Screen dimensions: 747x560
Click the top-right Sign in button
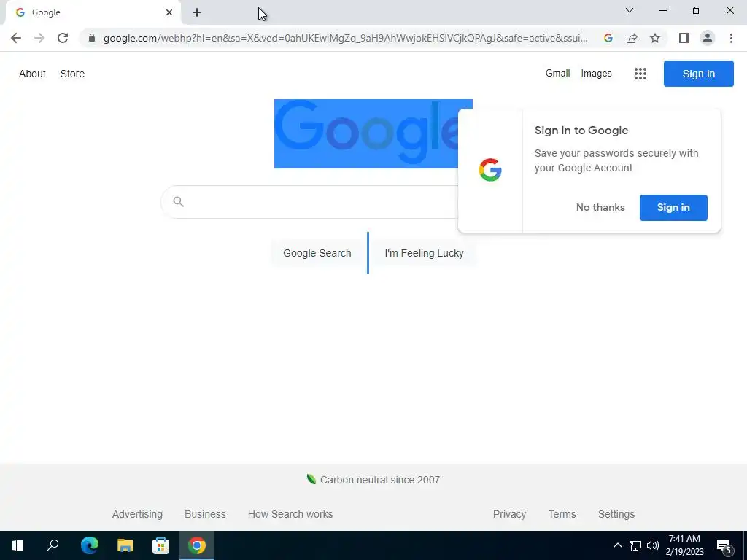point(698,74)
